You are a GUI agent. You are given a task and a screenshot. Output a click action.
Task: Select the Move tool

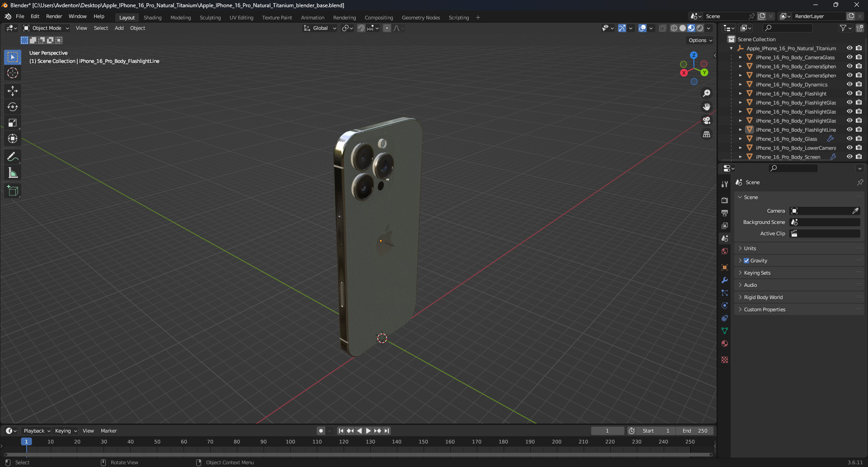pos(13,91)
